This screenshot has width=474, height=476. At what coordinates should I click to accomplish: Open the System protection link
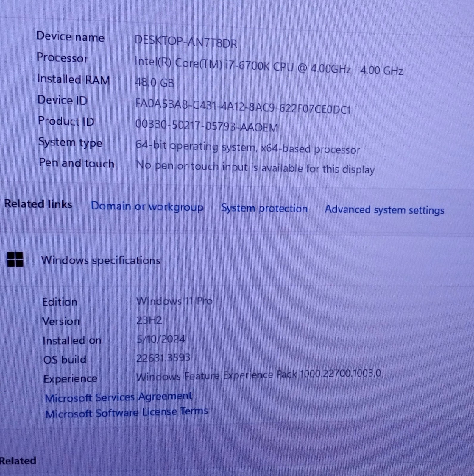[264, 208]
